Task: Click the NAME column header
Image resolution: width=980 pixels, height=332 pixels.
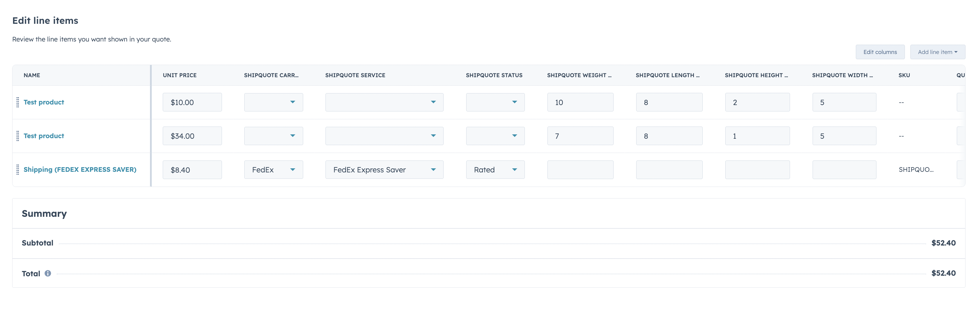Action: 32,75
